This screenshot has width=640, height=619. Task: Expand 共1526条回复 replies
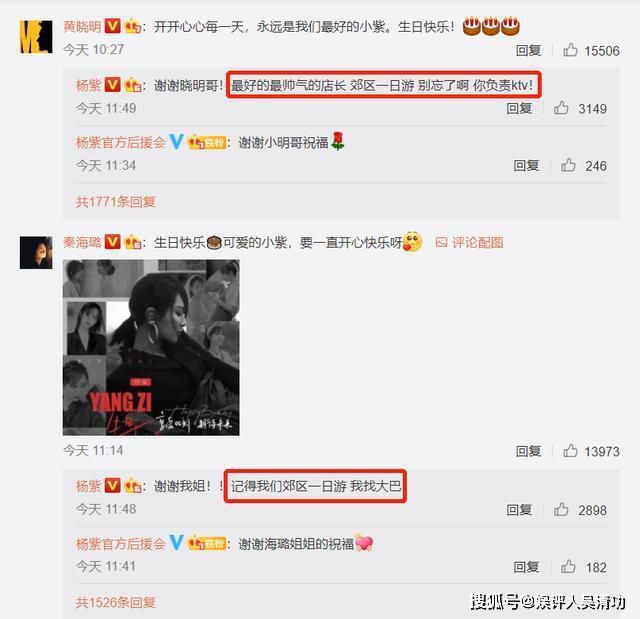(x=116, y=602)
